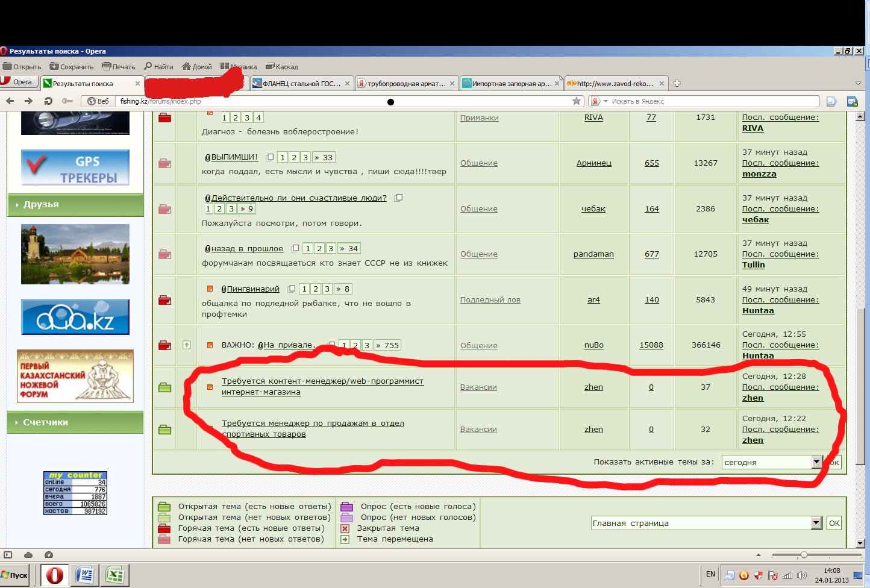Image resolution: width=870 pixels, height=588 pixels.
Task: Click the Back navigation arrow
Action: (x=10, y=101)
